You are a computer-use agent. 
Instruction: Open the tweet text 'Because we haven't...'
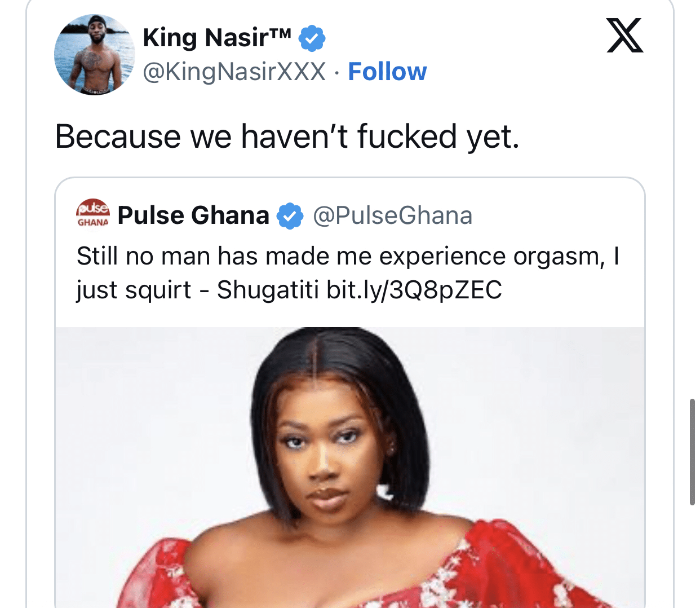tap(287, 136)
